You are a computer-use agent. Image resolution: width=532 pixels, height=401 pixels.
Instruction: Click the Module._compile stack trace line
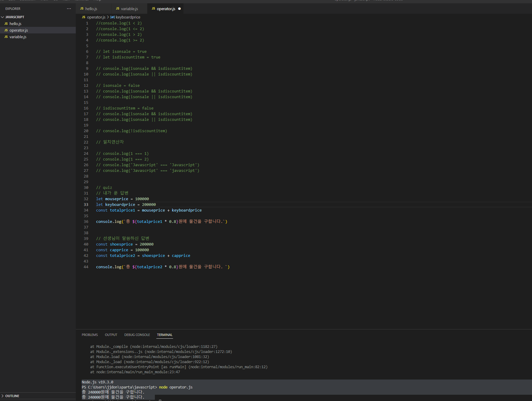coord(154,347)
